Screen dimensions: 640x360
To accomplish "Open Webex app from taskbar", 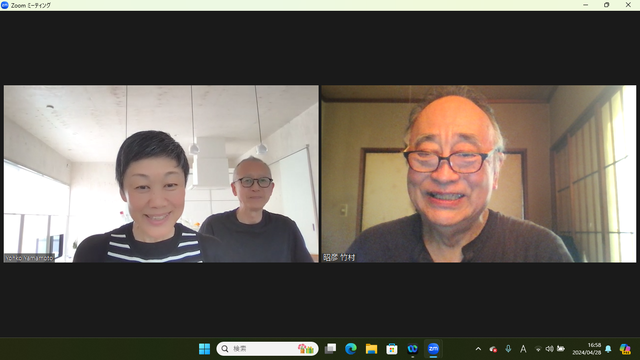I will pos(413,349).
